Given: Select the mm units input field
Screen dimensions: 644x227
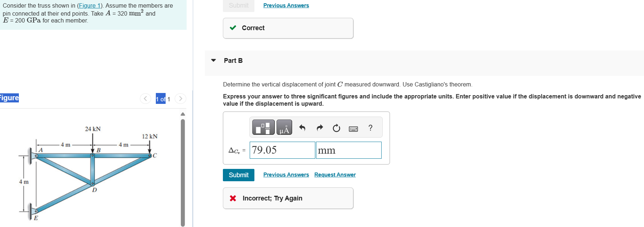Looking at the screenshot, I should click(349, 150).
